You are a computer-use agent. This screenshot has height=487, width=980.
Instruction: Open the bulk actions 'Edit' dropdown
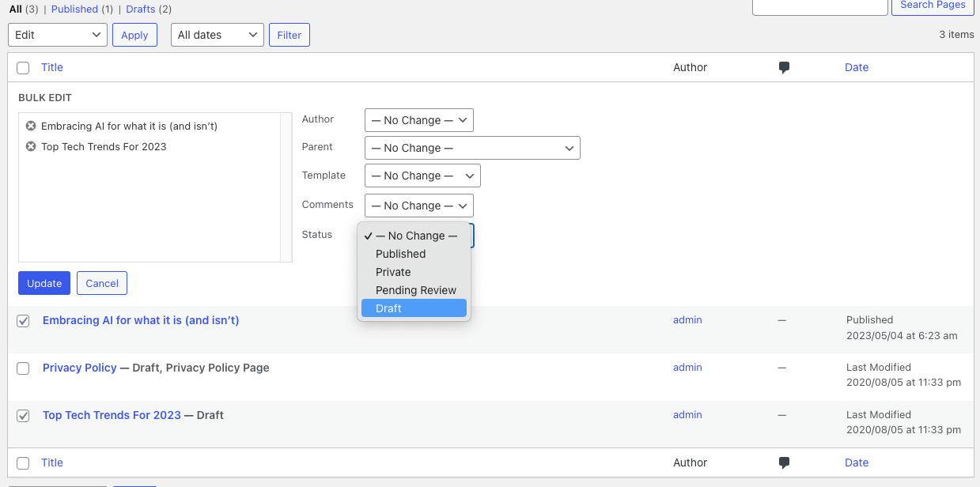[58, 35]
